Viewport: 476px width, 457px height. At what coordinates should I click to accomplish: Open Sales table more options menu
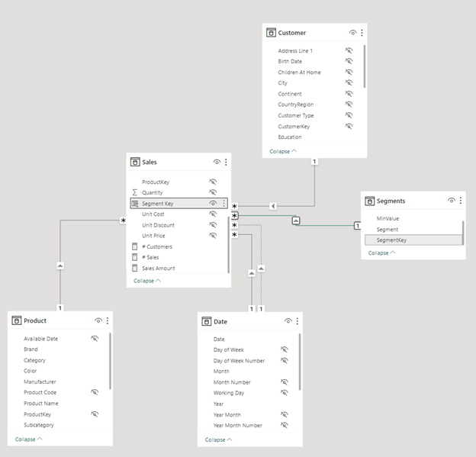tap(226, 162)
